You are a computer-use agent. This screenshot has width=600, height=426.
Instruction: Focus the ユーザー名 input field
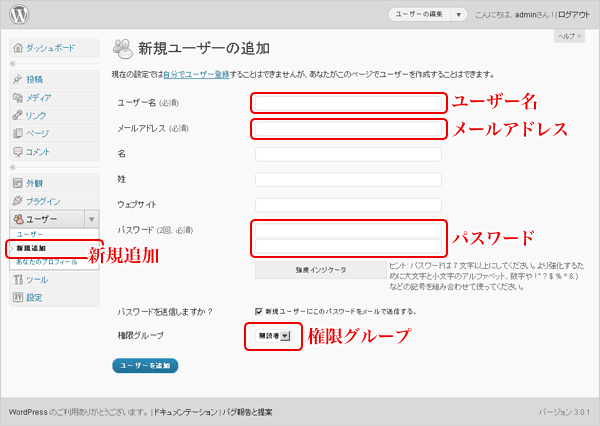pos(348,103)
